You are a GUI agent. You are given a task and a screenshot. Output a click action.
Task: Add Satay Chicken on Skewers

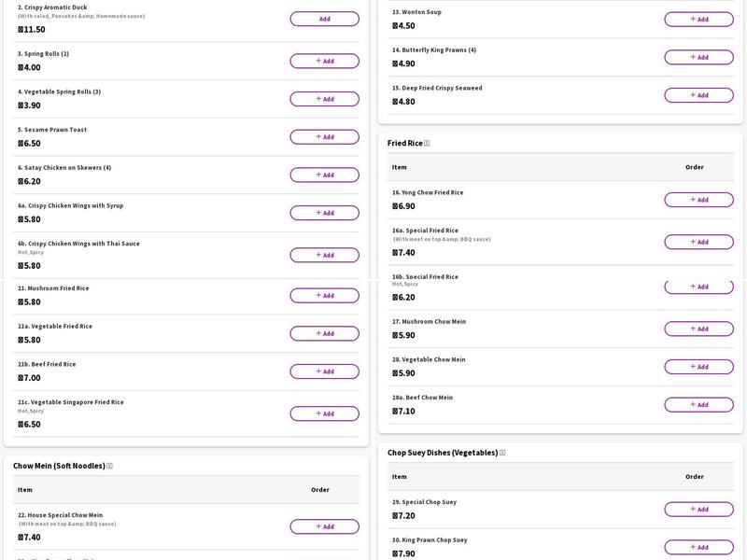click(324, 175)
